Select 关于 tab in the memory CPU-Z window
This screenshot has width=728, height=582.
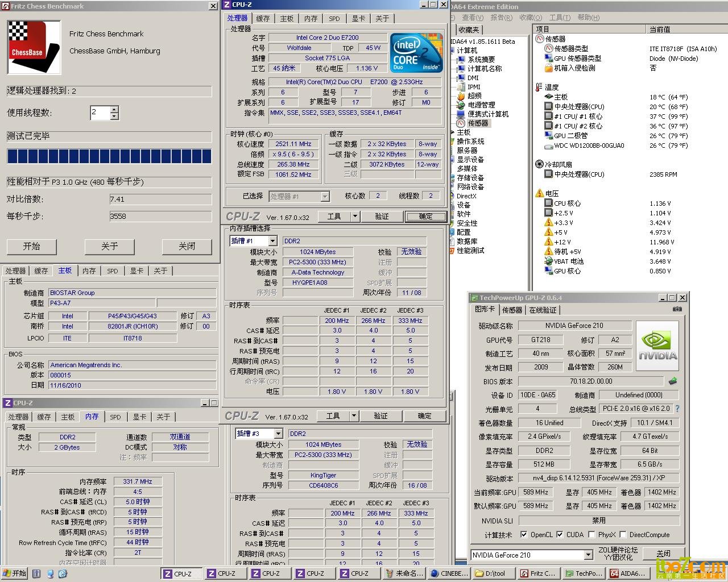coord(163,417)
